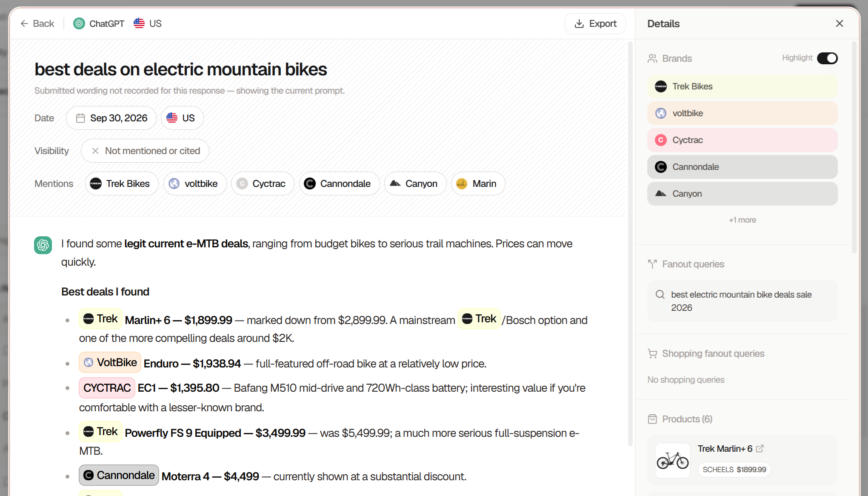Image resolution: width=868 pixels, height=496 pixels.
Task: Click the 'Not mentioned or cited' visibility chip
Action: pos(145,151)
